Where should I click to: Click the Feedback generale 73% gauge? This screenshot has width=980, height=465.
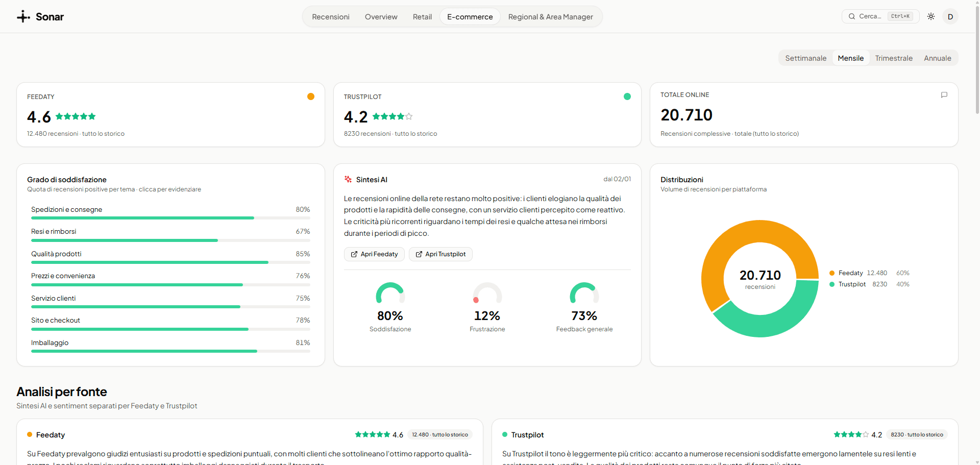pos(584,293)
